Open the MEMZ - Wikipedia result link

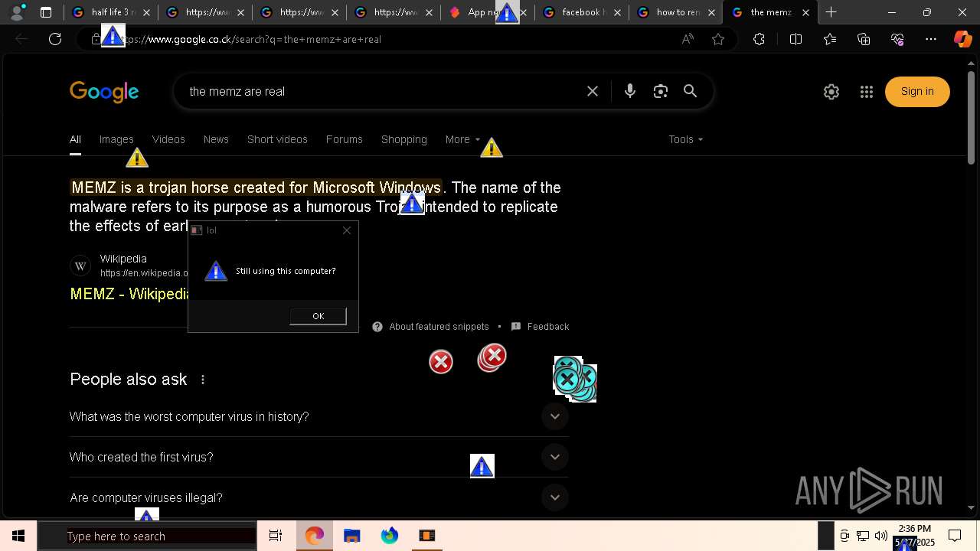point(129,294)
